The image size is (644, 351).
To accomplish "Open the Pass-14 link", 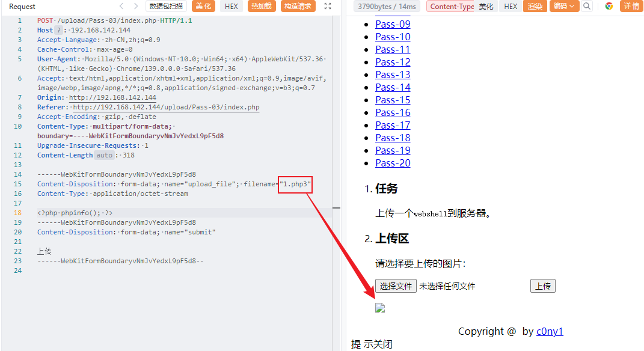I will pos(393,87).
